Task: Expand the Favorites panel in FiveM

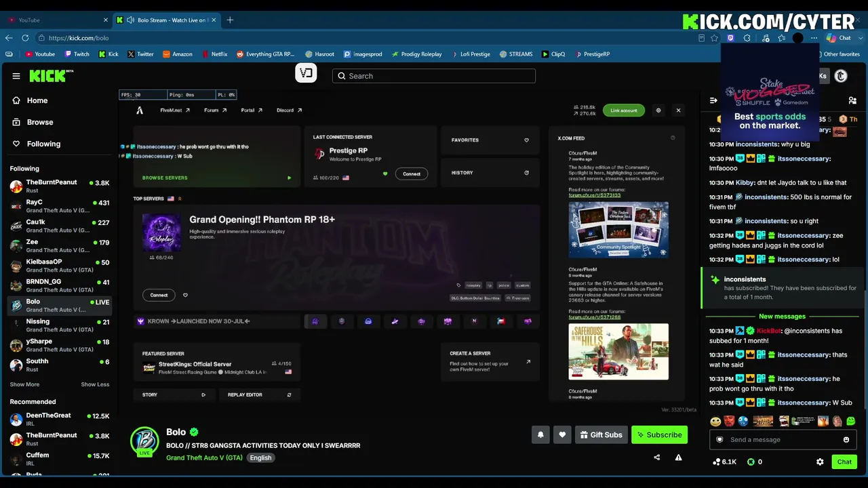Action: coord(490,140)
